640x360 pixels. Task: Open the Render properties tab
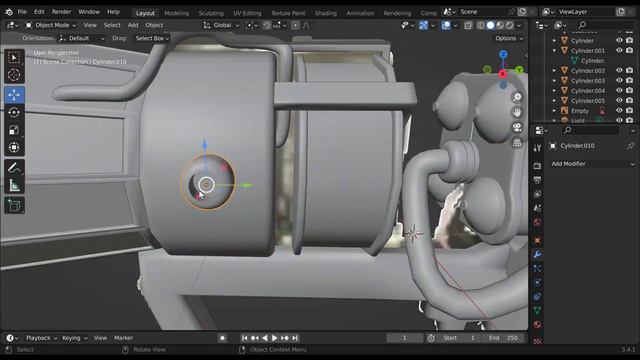coord(537,166)
